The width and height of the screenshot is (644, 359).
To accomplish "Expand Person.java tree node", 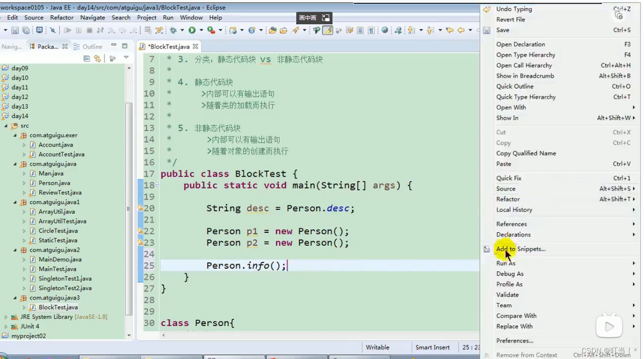I will (24, 183).
